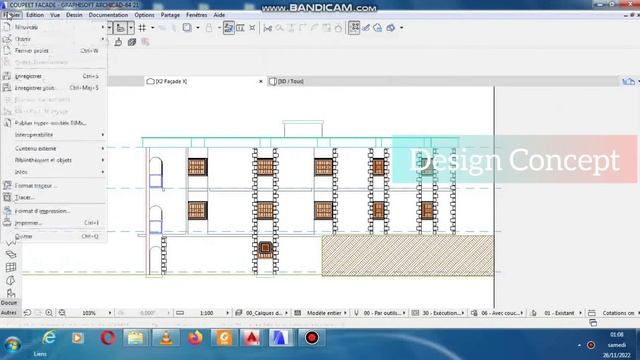
Task: Choose Tracer from the Fichier menu
Action: click(54, 197)
